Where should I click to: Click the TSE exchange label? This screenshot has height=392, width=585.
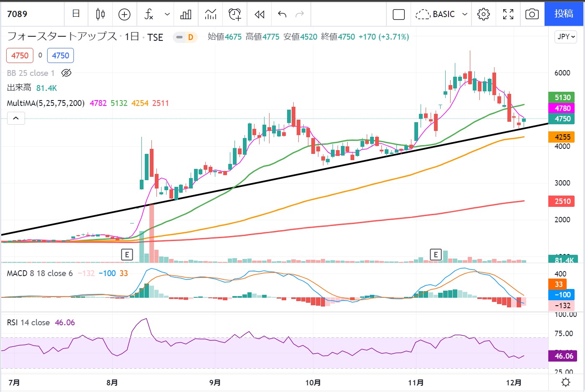[155, 38]
